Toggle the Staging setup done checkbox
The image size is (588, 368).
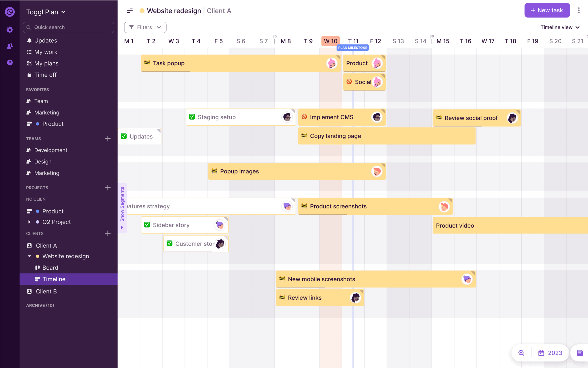pyautogui.click(x=192, y=117)
